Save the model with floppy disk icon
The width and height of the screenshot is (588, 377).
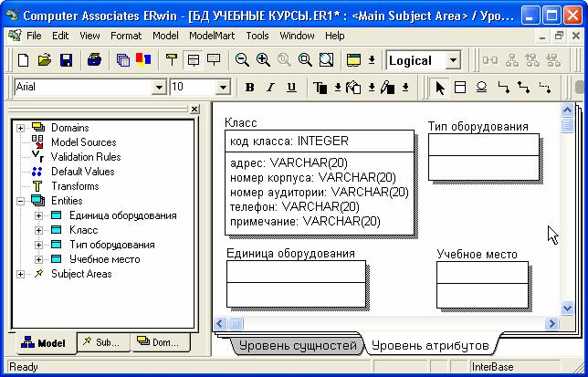pos(66,60)
